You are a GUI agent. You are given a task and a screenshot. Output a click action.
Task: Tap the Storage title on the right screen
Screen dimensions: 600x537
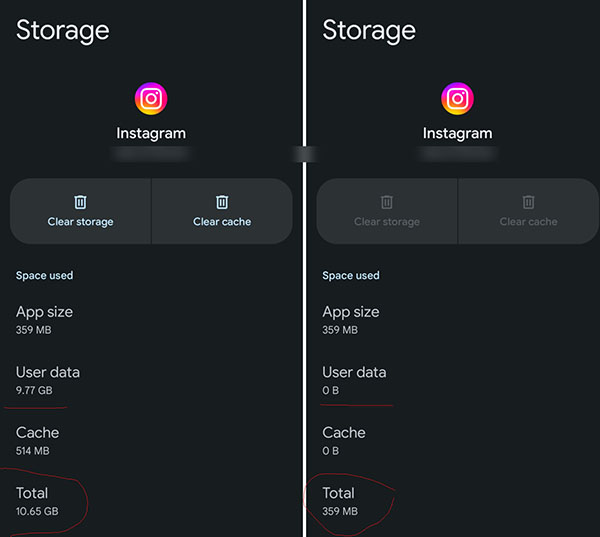(x=369, y=31)
